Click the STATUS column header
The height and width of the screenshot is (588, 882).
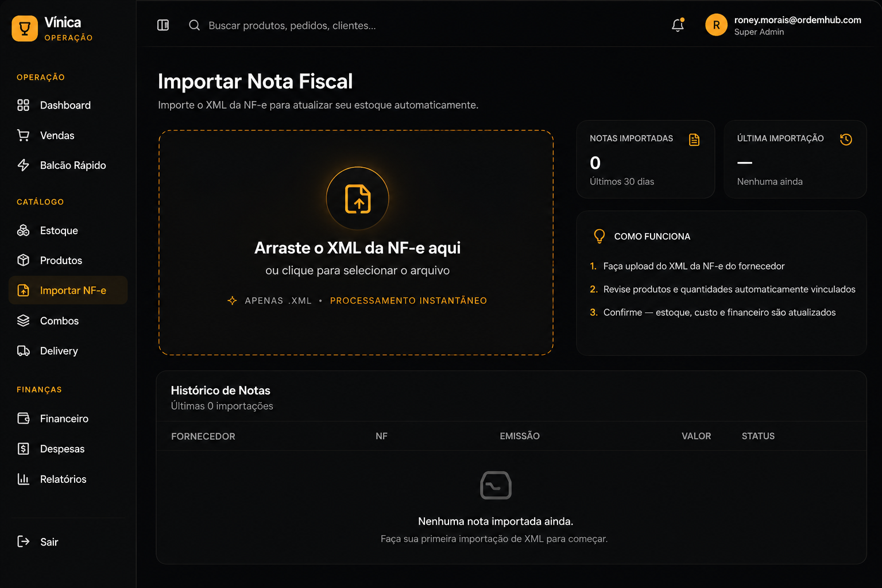pyautogui.click(x=758, y=436)
